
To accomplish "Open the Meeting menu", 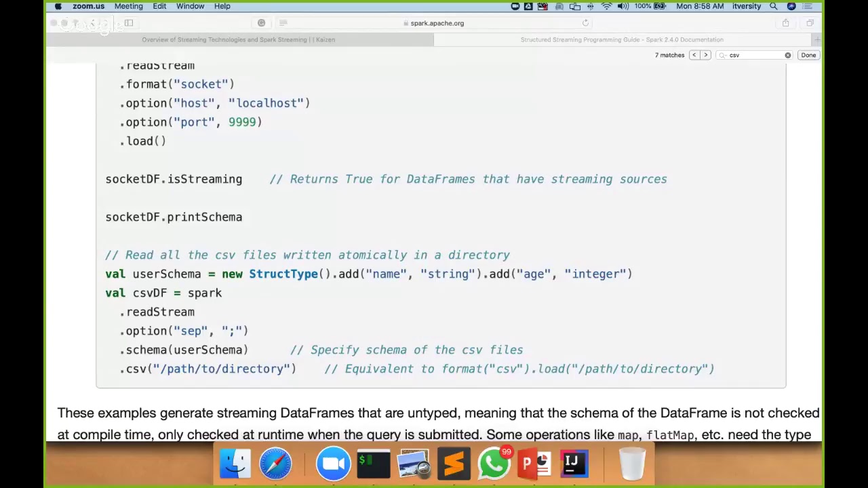I will (x=128, y=6).
